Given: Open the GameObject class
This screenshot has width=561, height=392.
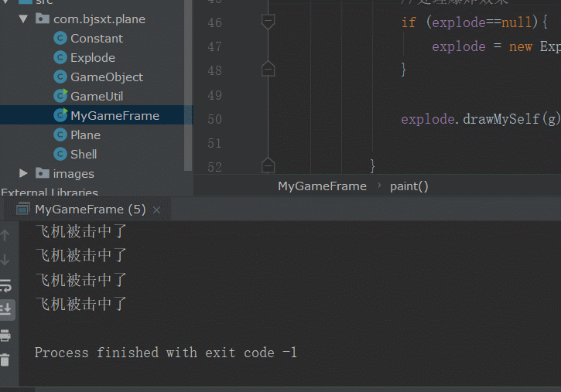Looking at the screenshot, I should pyautogui.click(x=107, y=77).
